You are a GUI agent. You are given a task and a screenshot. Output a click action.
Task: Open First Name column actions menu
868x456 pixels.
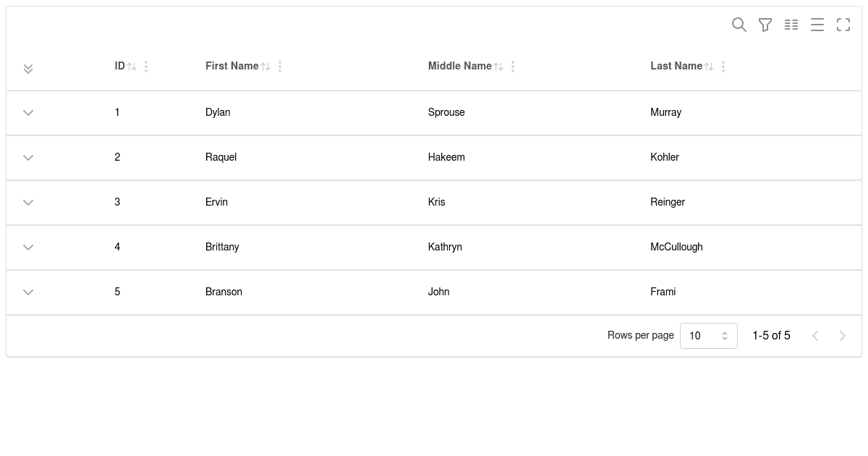[280, 67]
